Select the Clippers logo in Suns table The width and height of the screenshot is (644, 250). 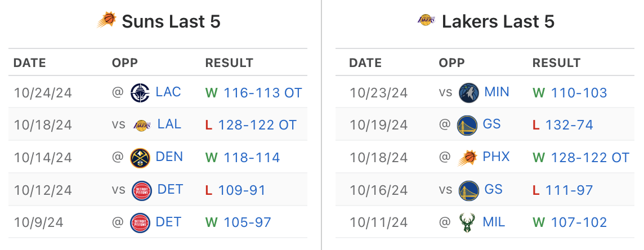coord(140,92)
